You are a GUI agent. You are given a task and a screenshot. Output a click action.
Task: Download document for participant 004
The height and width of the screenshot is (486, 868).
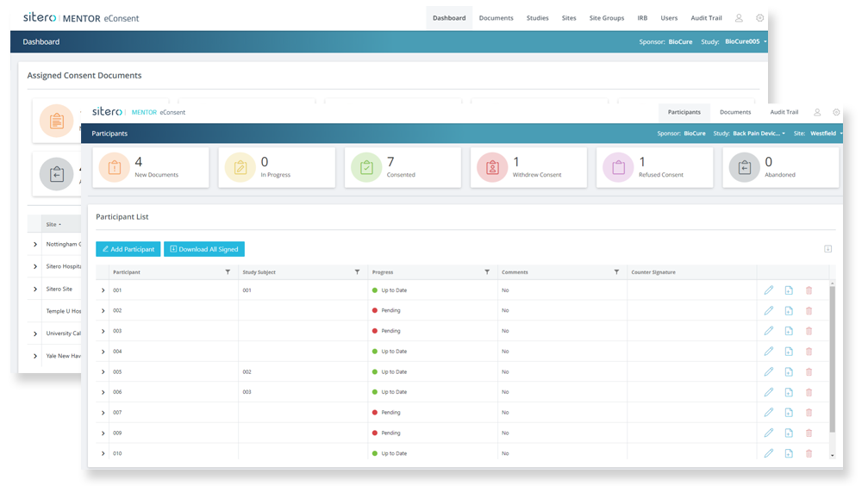point(789,352)
